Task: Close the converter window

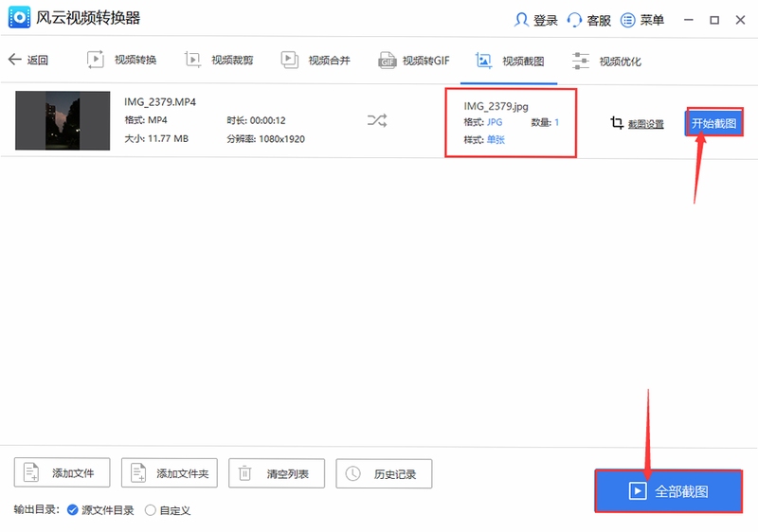Action: point(740,20)
